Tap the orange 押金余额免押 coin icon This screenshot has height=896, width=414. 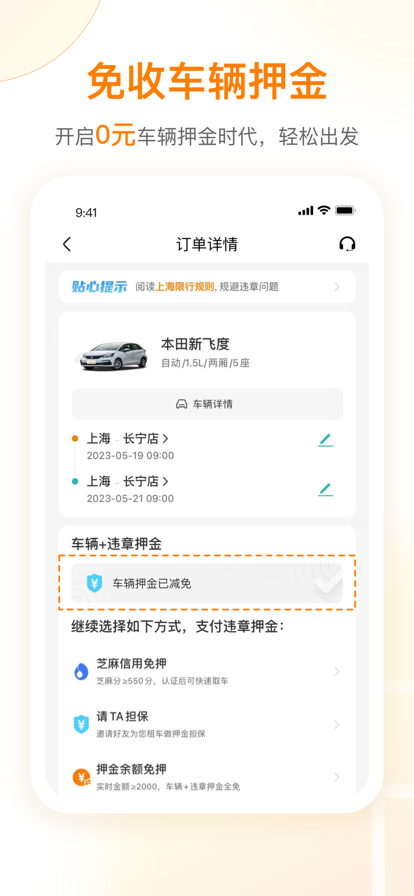pos(81,777)
